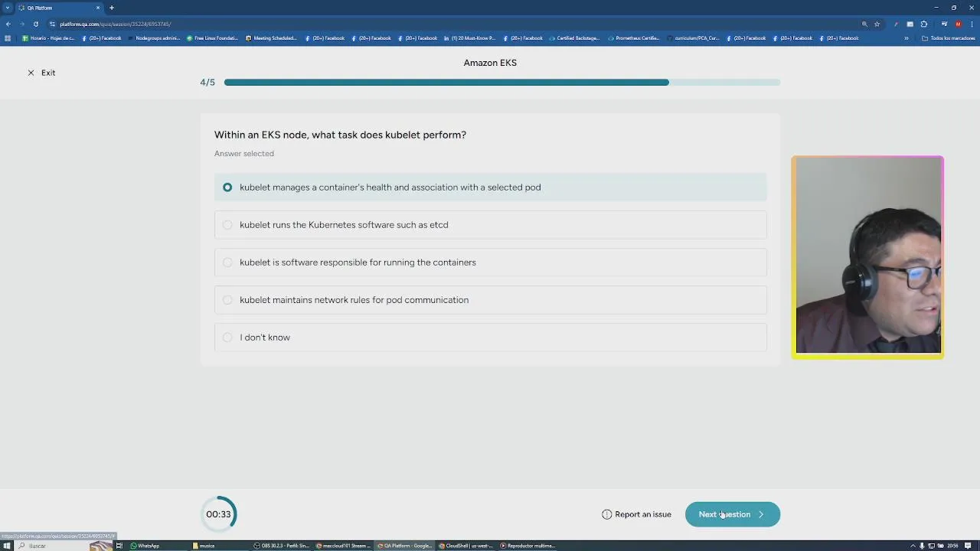Click the zoom magnifier icon in address bar
This screenshot has width=980, height=551.
click(x=864, y=24)
